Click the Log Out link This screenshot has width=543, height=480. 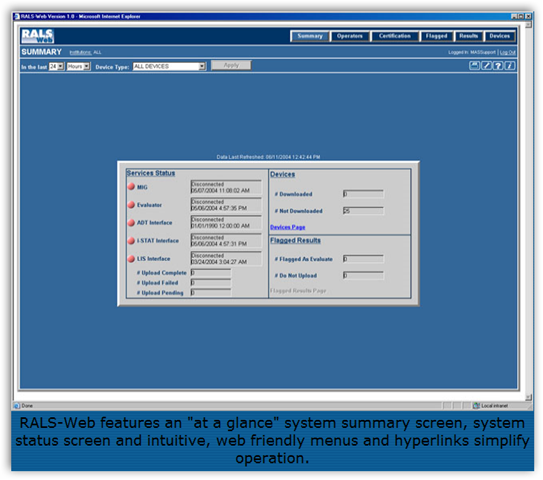click(508, 52)
